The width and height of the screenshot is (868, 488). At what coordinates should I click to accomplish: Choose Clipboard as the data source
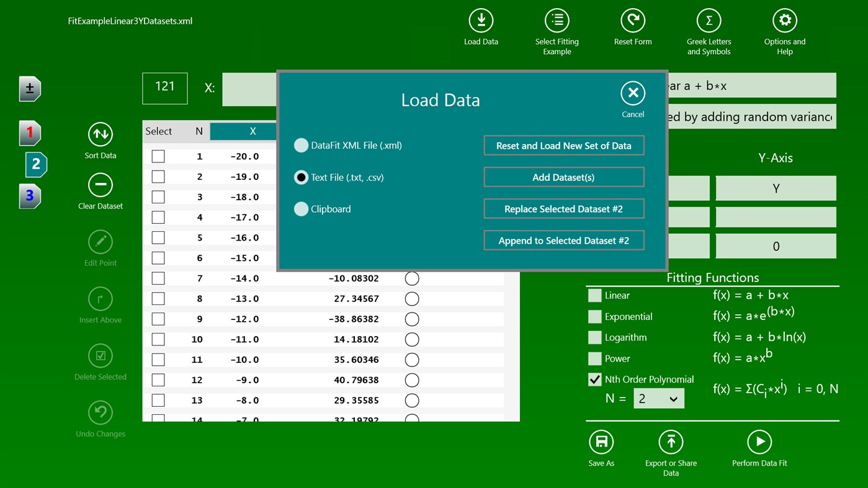[301, 209]
